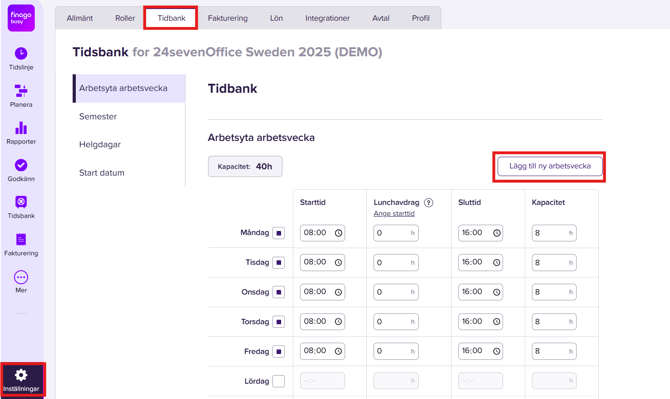670x399 pixels.
Task: Click the Lunchavdrag help question mark icon
Action: pos(429,202)
